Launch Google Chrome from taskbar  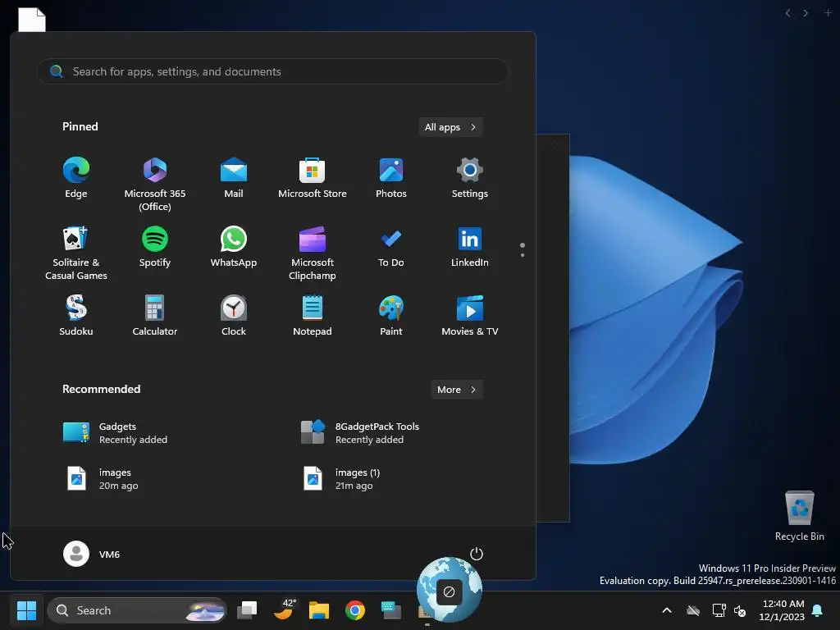click(354, 610)
